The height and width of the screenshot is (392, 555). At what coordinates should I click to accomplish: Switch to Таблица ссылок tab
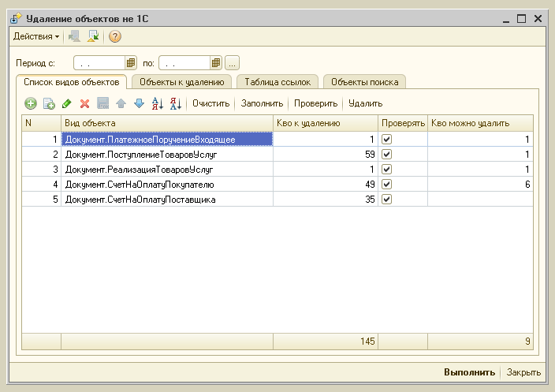pyautogui.click(x=277, y=81)
